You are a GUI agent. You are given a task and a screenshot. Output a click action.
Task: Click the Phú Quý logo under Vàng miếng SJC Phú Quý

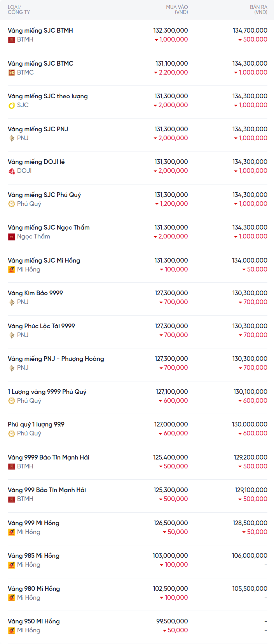[x=12, y=204]
